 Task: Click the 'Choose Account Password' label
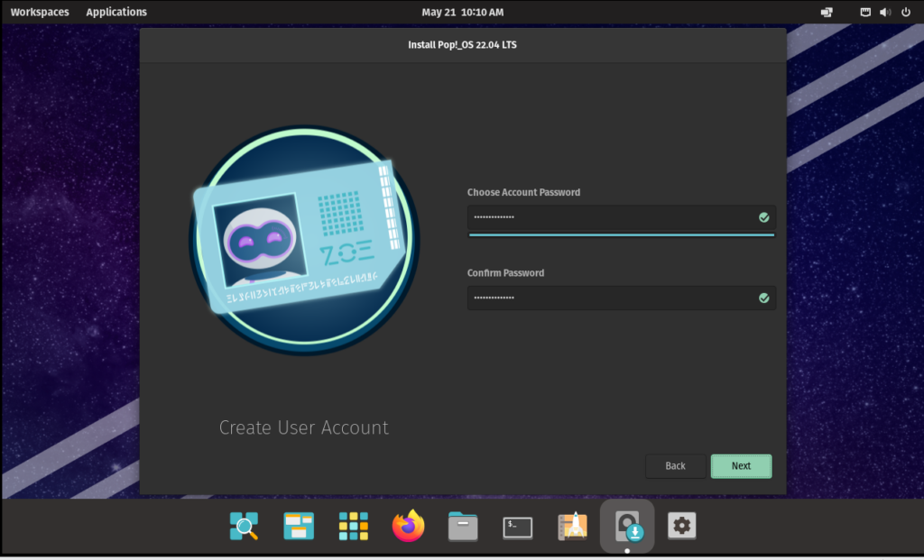click(523, 192)
